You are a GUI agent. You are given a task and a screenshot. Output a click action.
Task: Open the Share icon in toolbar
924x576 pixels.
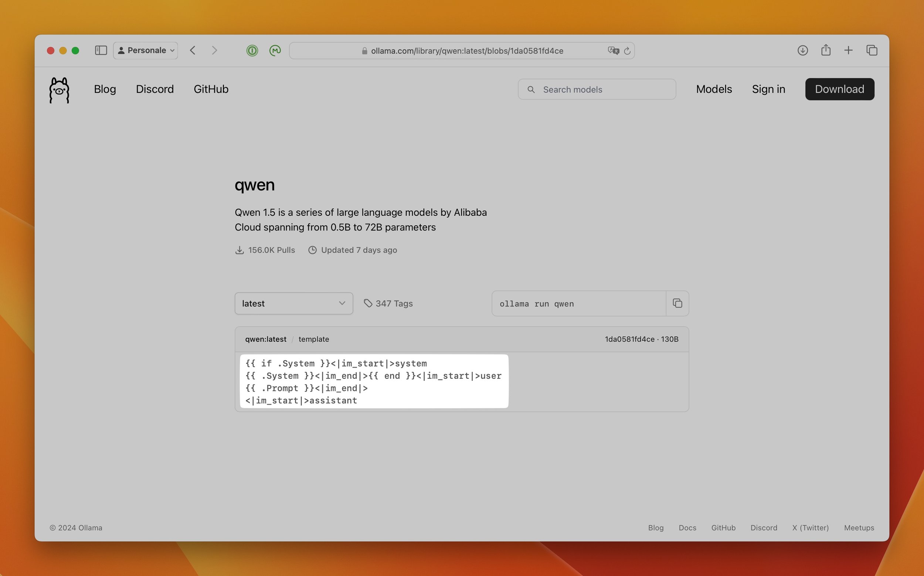click(x=826, y=50)
